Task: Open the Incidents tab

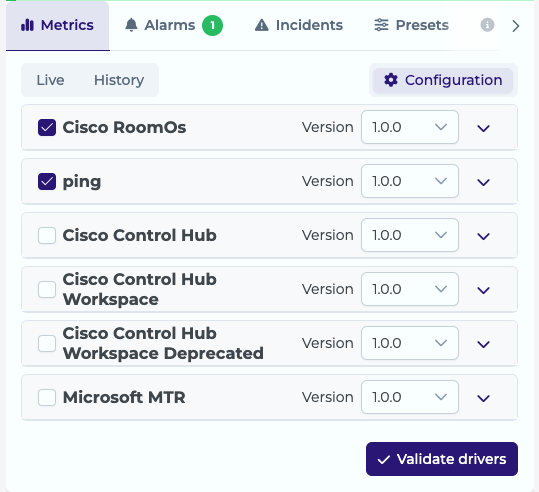Action: 298,25
